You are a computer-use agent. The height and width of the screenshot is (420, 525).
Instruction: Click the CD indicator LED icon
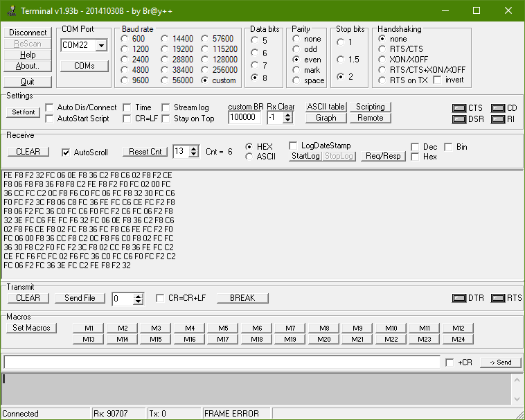498,108
